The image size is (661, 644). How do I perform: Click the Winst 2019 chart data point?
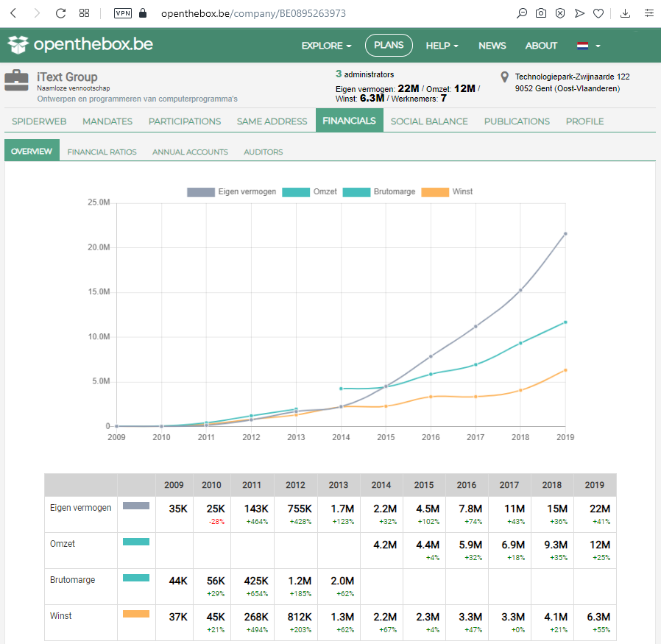pyautogui.click(x=565, y=370)
